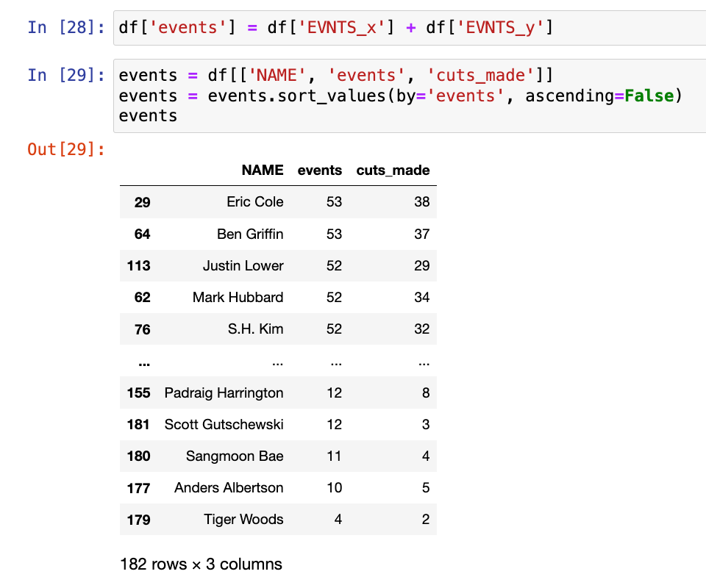Click row index 180

139,456
